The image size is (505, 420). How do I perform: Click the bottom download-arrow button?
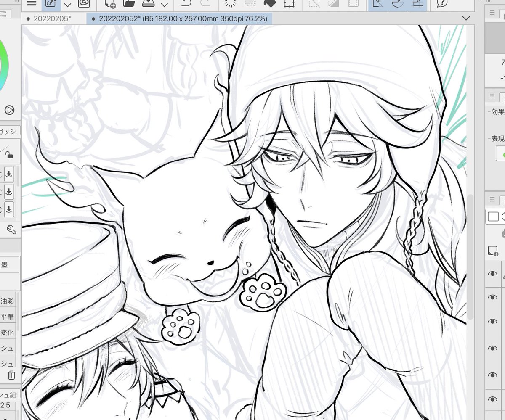click(9, 209)
